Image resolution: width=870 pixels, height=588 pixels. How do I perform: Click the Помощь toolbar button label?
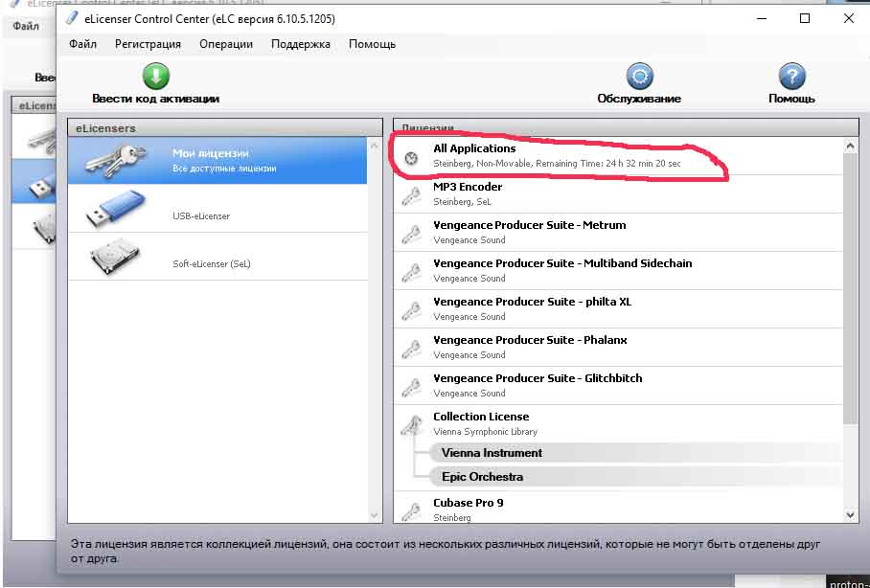pos(791,99)
